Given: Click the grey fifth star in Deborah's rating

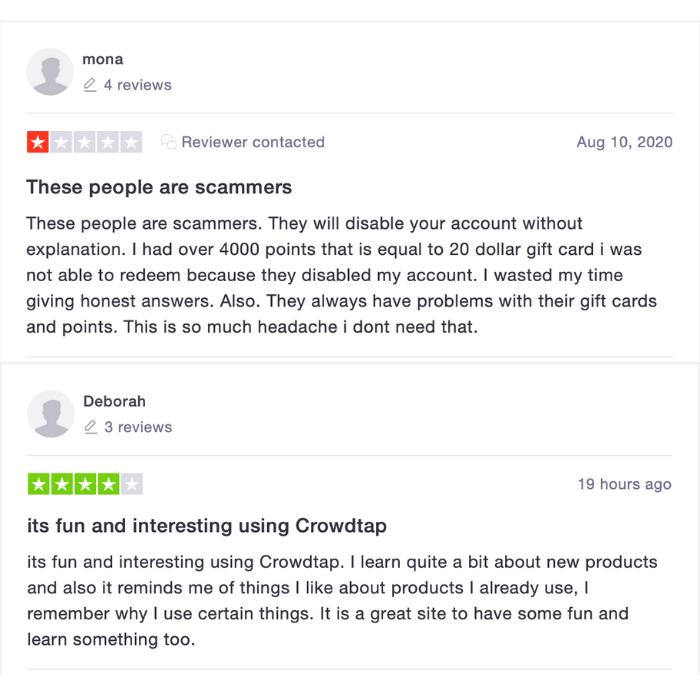Looking at the screenshot, I should [132, 484].
